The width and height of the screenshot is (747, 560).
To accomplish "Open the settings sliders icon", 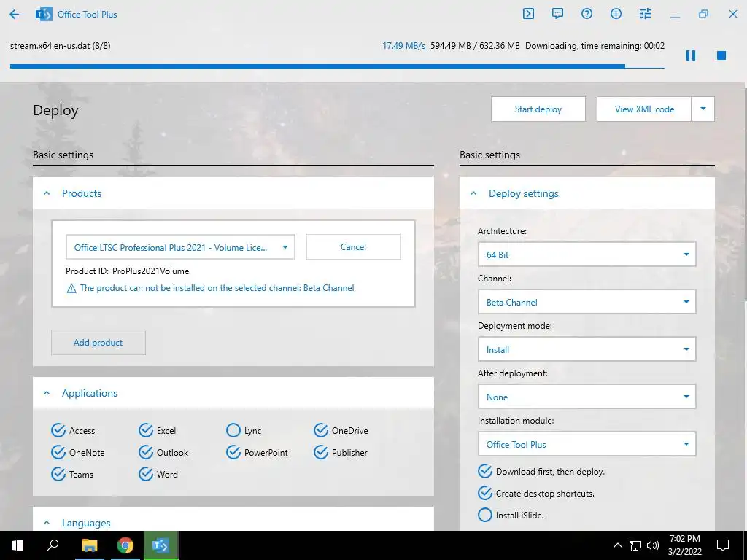I will (645, 14).
